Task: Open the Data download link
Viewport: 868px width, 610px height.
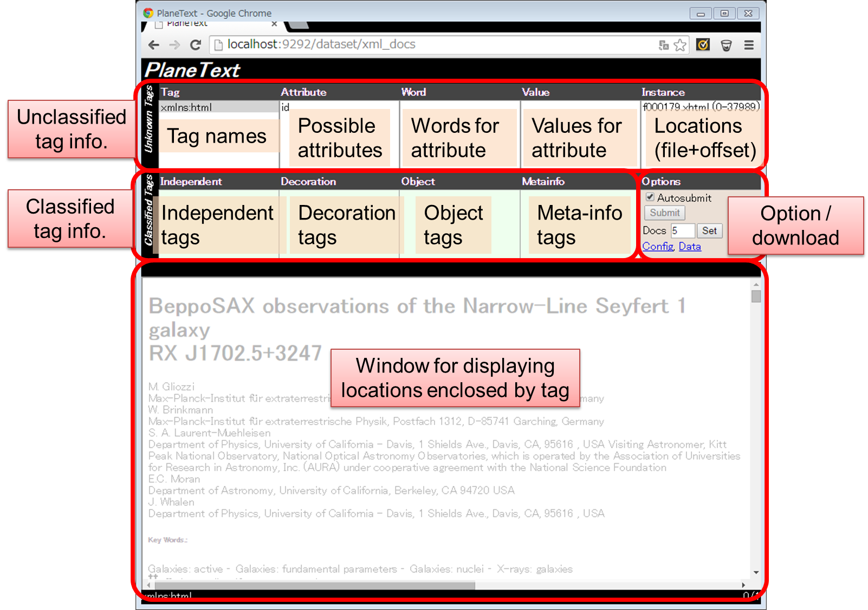Action: pos(690,247)
